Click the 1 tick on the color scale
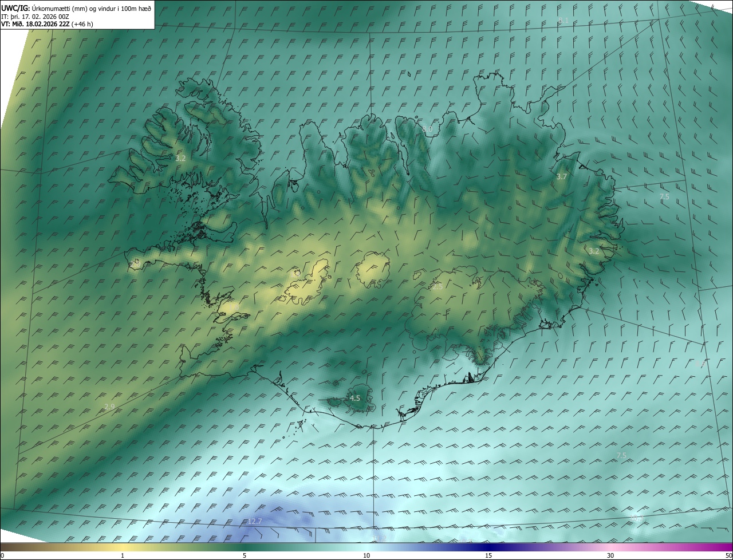This screenshot has height=560, width=733. [x=123, y=556]
